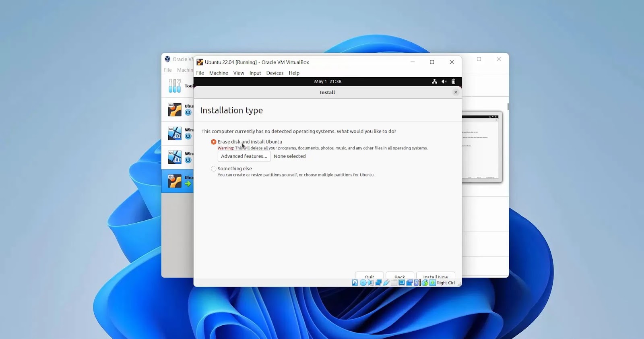Select the first Ubuntu VM in Manager list
Viewport: 644px width, 339px height.
178,110
